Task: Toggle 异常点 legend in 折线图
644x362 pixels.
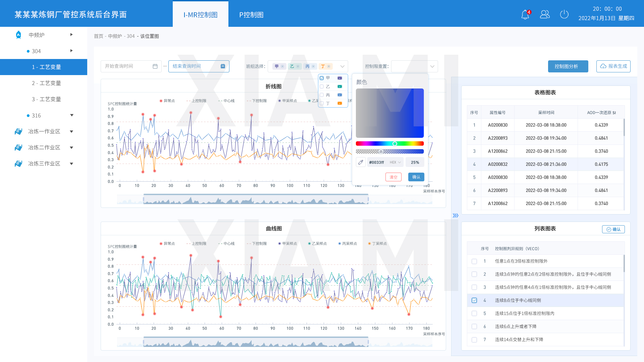Action: pos(167,101)
